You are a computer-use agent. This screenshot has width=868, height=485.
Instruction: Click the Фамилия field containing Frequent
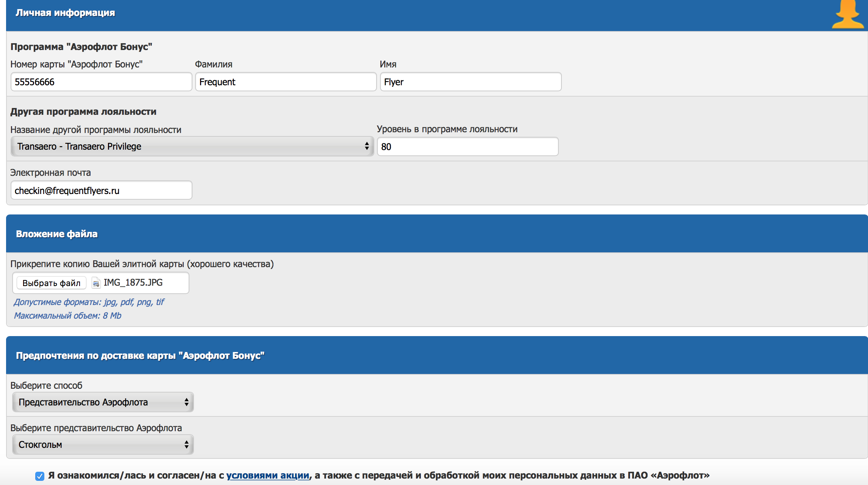click(286, 82)
